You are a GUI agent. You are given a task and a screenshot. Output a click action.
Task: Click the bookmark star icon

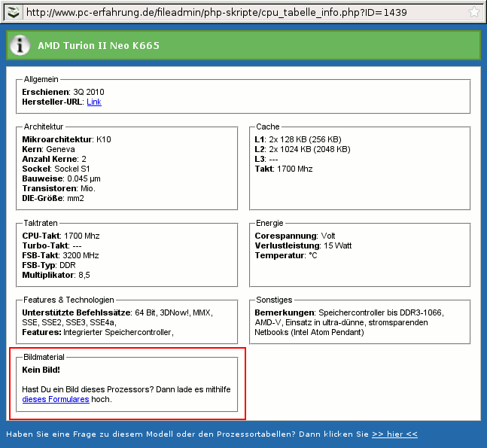473,13
